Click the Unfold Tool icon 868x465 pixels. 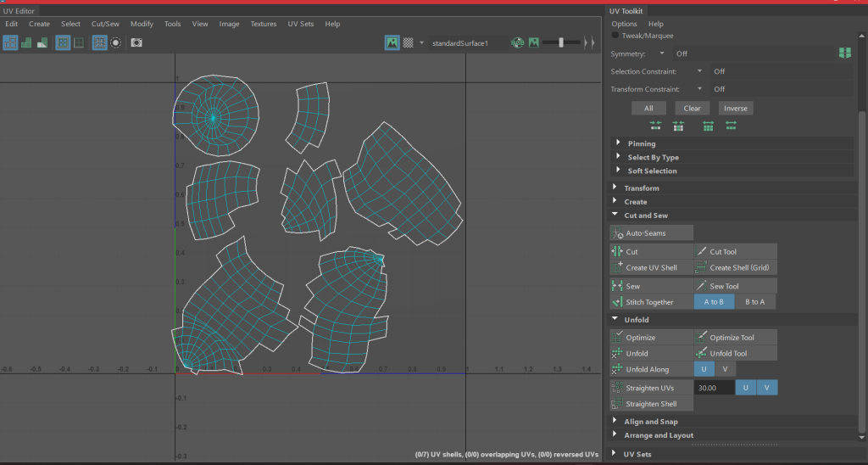702,353
